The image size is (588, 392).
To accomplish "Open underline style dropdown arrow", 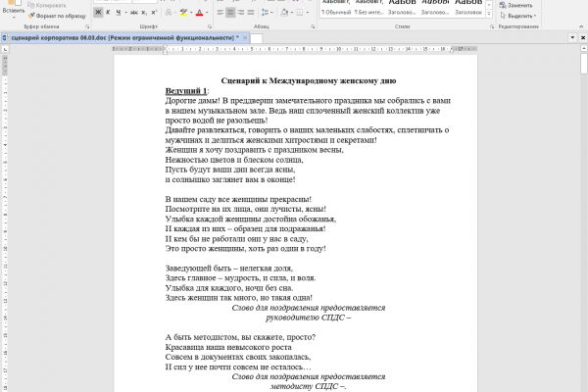I will point(125,13).
